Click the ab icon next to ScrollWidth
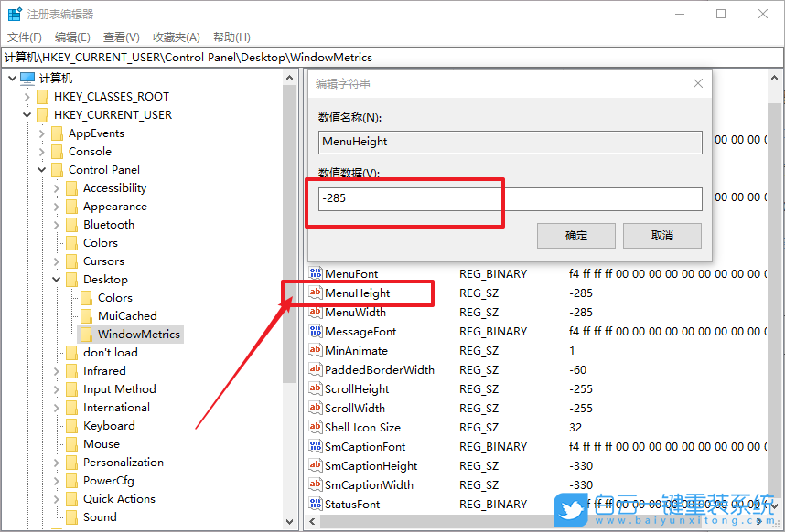The height and width of the screenshot is (532, 785). (316, 408)
